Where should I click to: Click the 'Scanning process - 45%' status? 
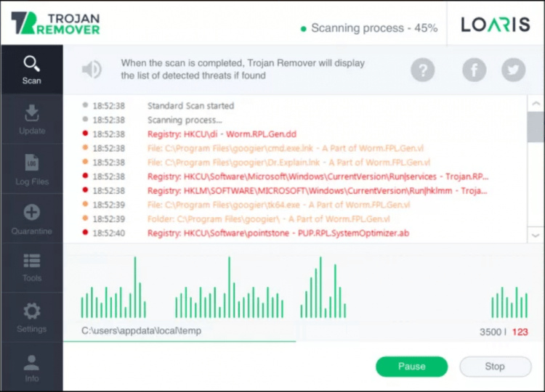pyautogui.click(x=369, y=28)
